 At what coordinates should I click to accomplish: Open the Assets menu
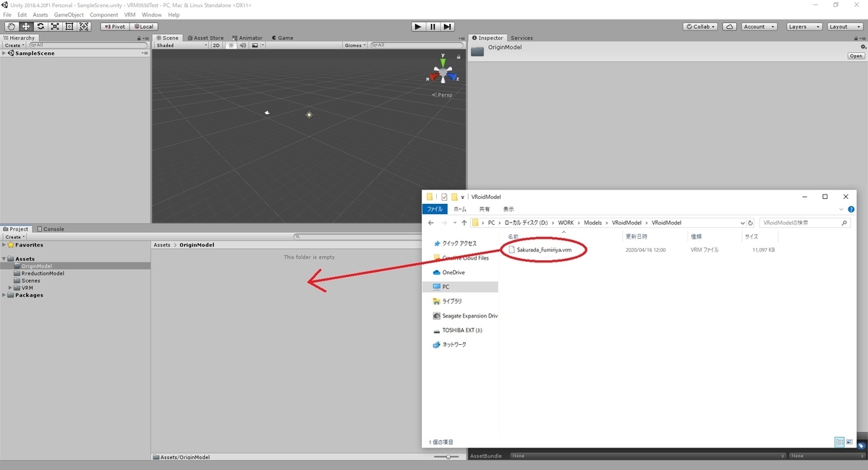coord(41,14)
